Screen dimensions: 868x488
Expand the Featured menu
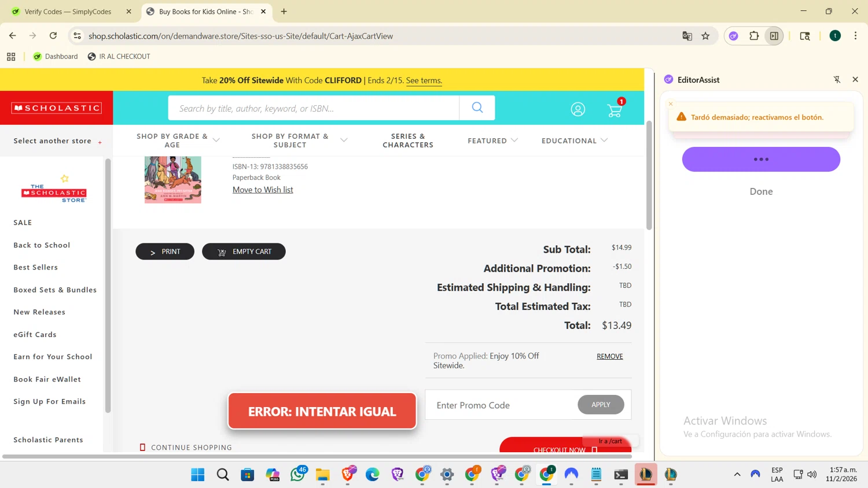(x=492, y=141)
